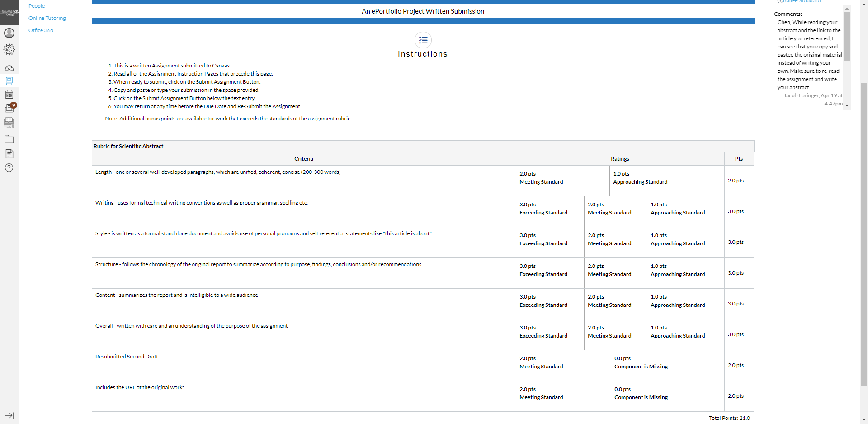Select Exceeding Standard rating in Overall row
The image size is (868, 424).
[550, 334]
